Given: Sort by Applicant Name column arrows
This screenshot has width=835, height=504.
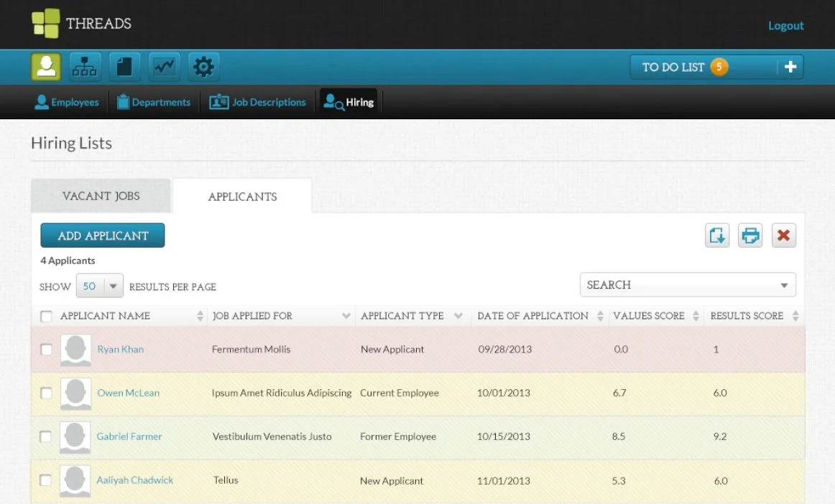Looking at the screenshot, I should 200,316.
